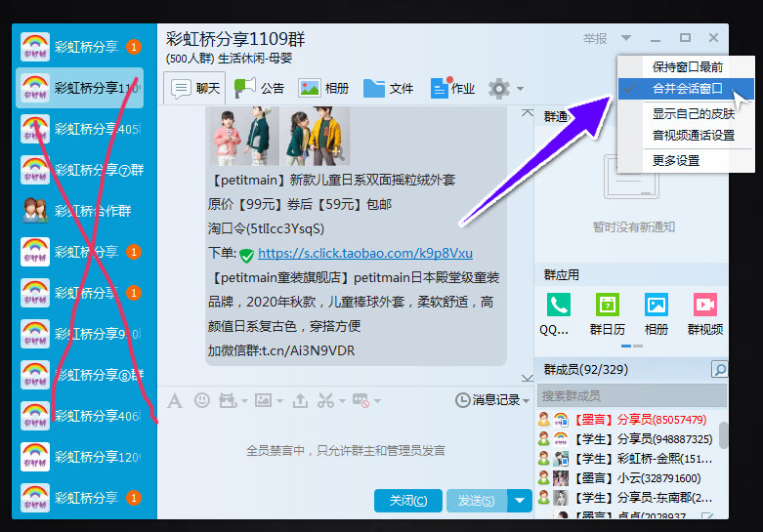Expand screenshot options dropdown arrow
This screenshot has width=763, height=532.
(x=342, y=401)
